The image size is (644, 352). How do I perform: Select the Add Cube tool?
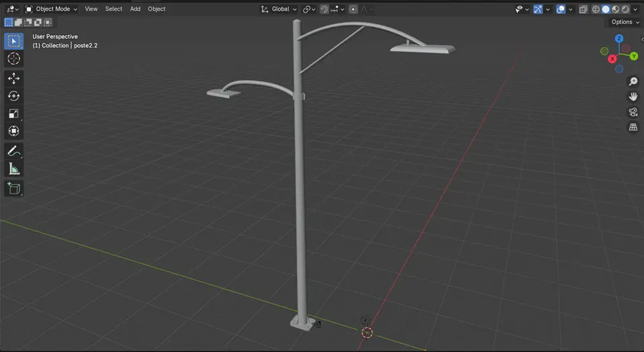point(13,189)
